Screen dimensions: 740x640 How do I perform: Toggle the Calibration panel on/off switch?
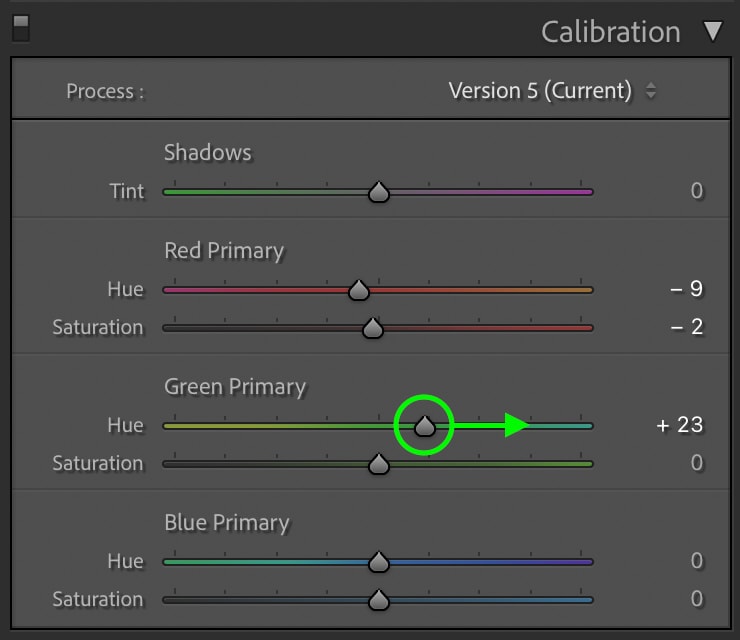click(x=20, y=29)
